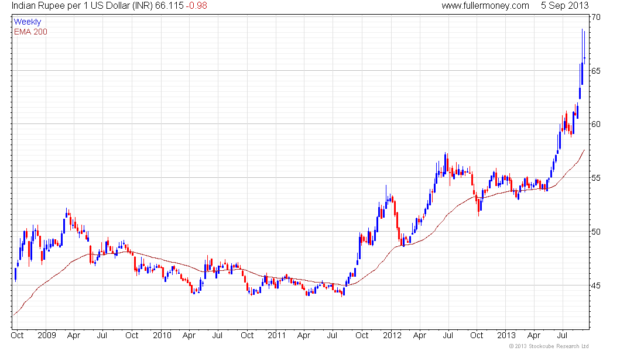Click the latest weekly candle at the chart peak
The height and width of the screenshot is (351, 644).
(584, 47)
